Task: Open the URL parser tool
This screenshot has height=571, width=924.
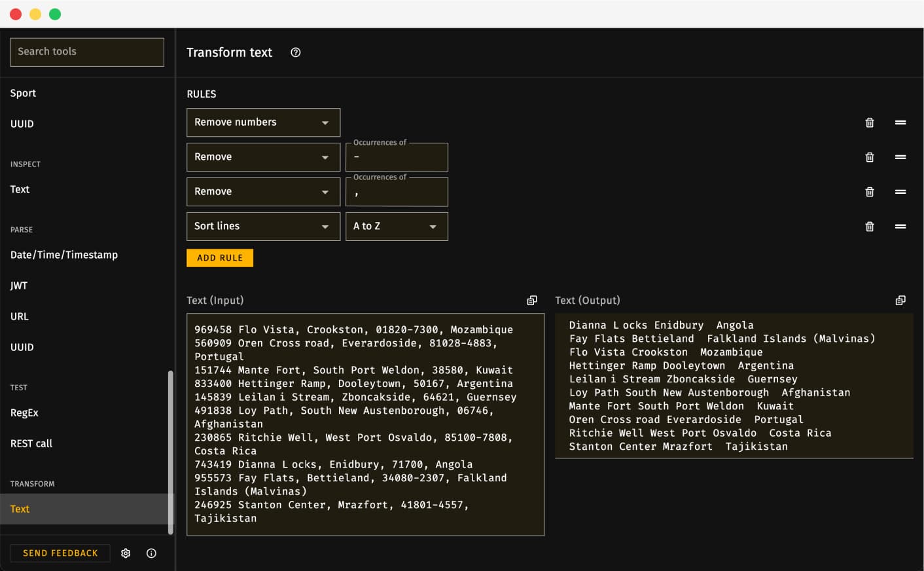Action: tap(20, 316)
